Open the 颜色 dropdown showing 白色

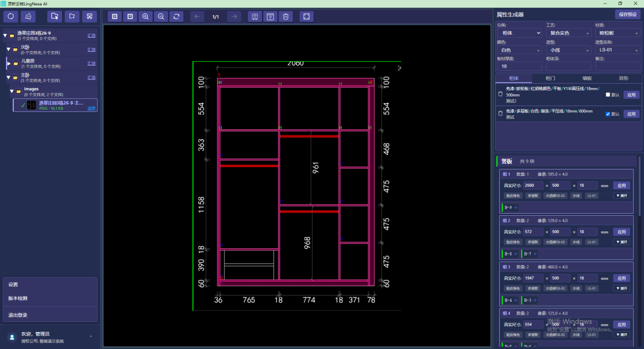pos(519,50)
